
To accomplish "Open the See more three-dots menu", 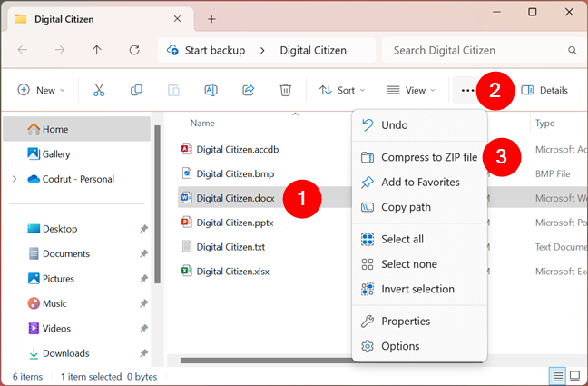I will [467, 91].
